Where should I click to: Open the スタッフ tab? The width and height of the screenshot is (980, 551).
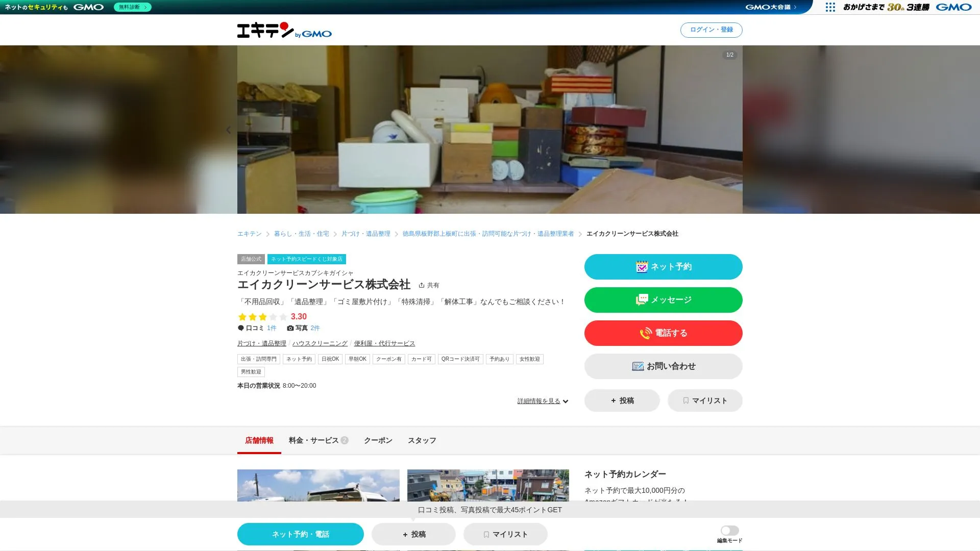point(422,440)
